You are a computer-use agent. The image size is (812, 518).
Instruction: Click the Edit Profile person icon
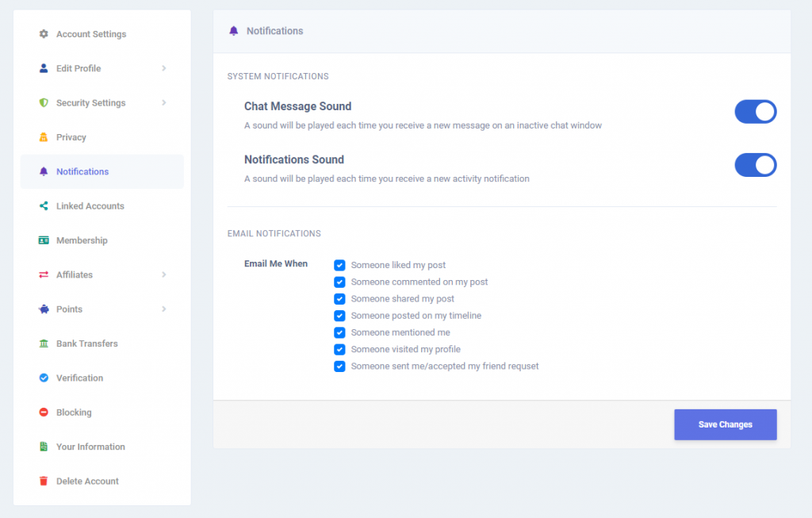pyautogui.click(x=44, y=68)
